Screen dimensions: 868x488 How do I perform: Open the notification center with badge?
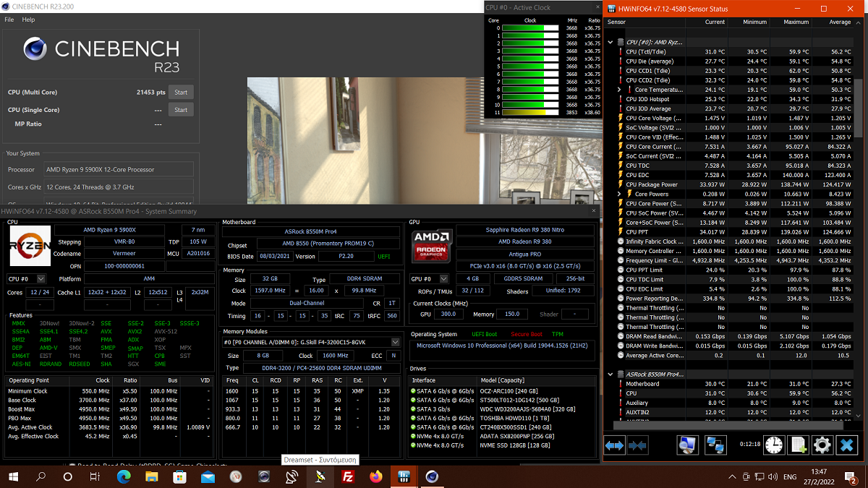853,476
